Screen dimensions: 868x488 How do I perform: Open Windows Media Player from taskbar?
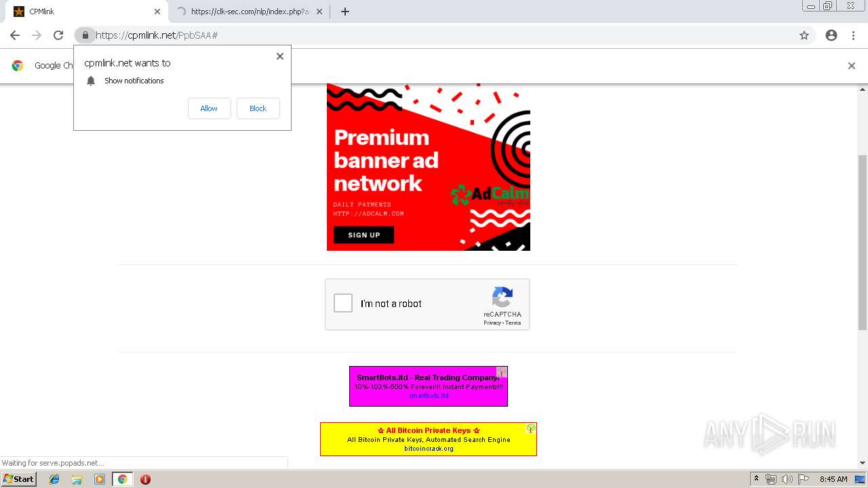click(100, 479)
